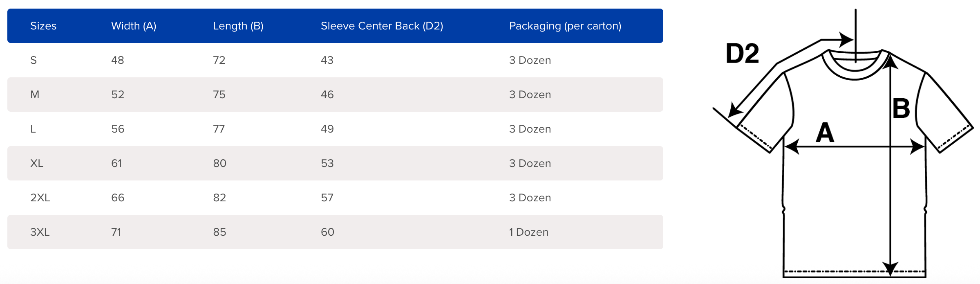Select the 3XL size row label
The image size is (980, 284).
40,232
